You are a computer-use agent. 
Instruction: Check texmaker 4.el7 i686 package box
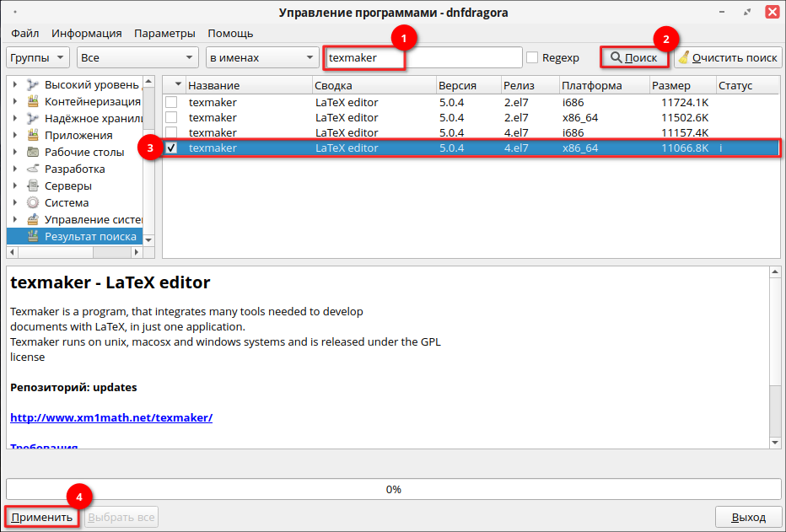171,132
